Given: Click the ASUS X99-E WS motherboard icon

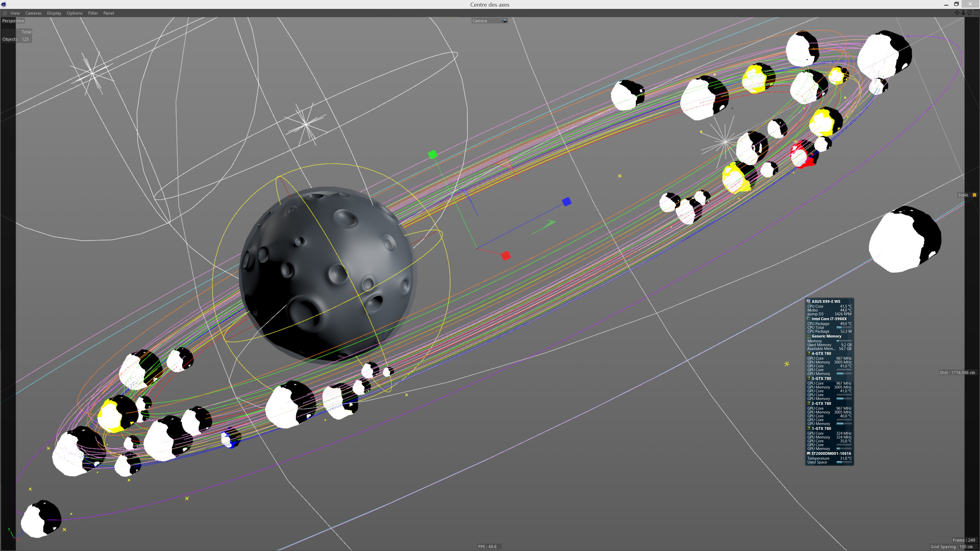Looking at the screenshot, I should tap(809, 301).
